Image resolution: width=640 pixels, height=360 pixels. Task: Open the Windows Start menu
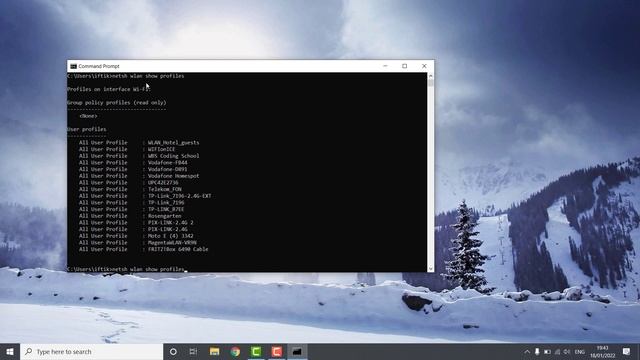pyautogui.click(x=10, y=351)
